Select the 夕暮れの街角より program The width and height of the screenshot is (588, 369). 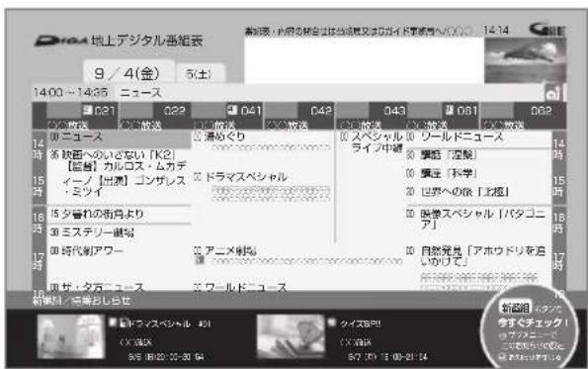click(120, 215)
